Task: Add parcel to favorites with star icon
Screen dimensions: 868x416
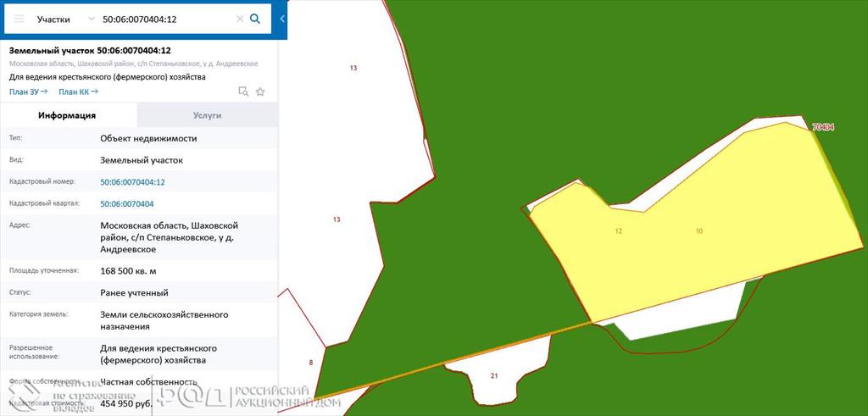Action: click(x=260, y=92)
